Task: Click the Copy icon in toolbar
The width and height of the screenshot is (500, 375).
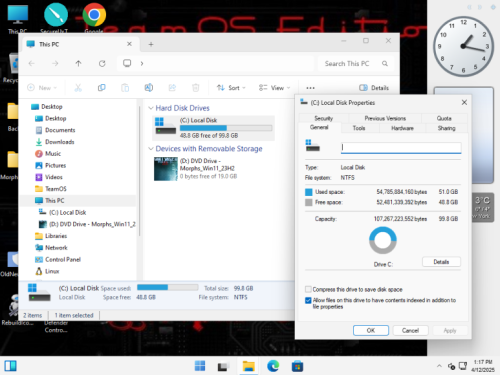Action: (101, 88)
